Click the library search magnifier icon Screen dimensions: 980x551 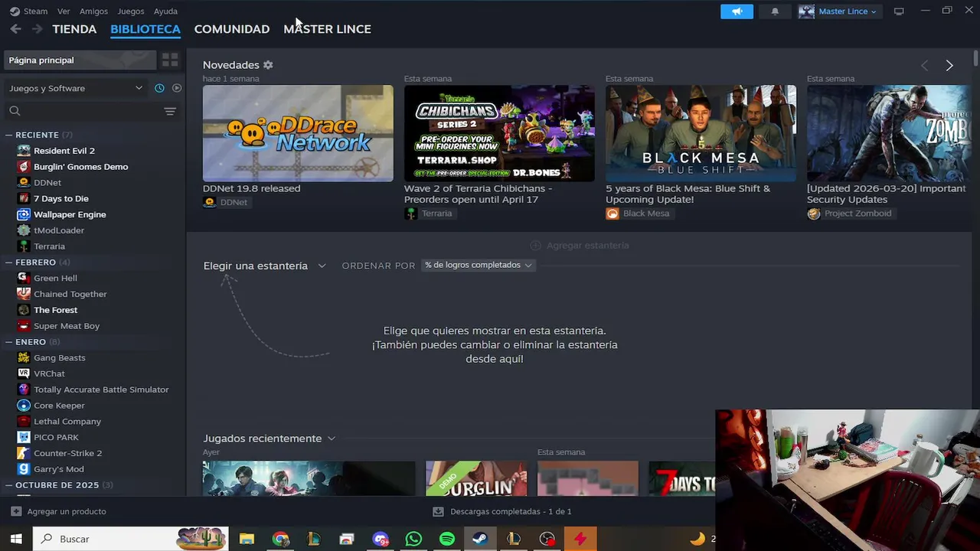click(x=15, y=111)
